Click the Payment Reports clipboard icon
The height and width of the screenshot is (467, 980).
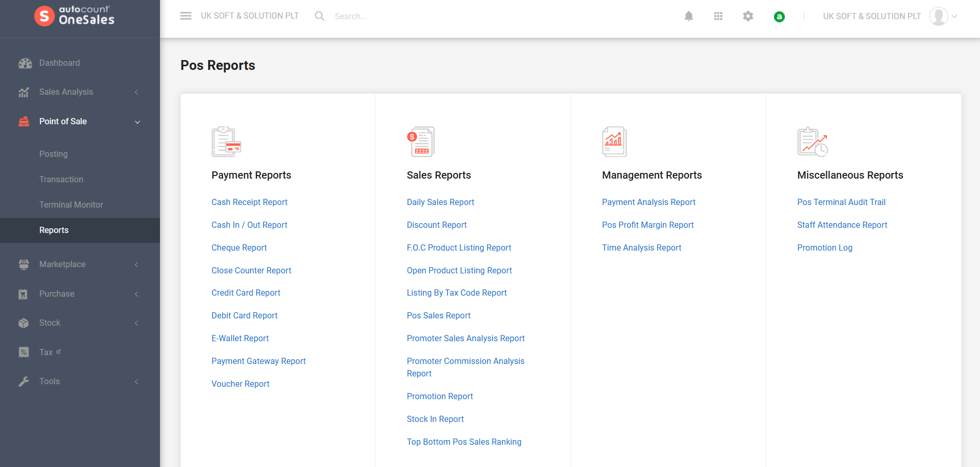[226, 141]
